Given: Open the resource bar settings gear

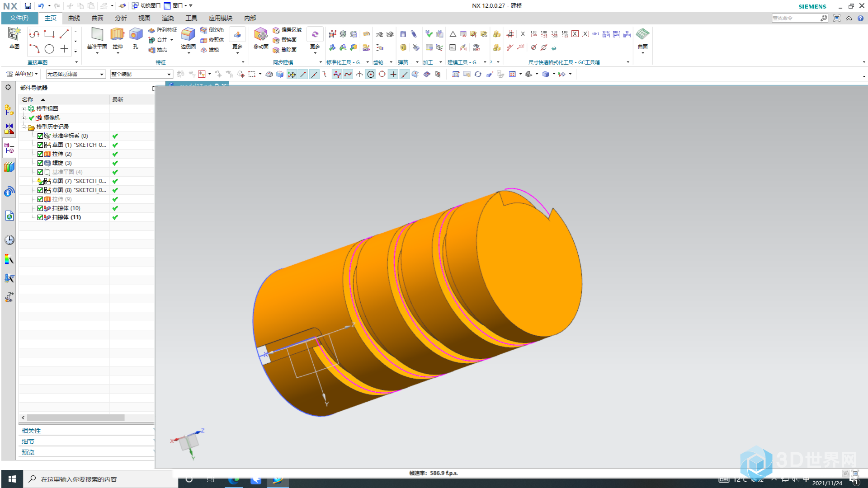Looking at the screenshot, I should point(8,87).
